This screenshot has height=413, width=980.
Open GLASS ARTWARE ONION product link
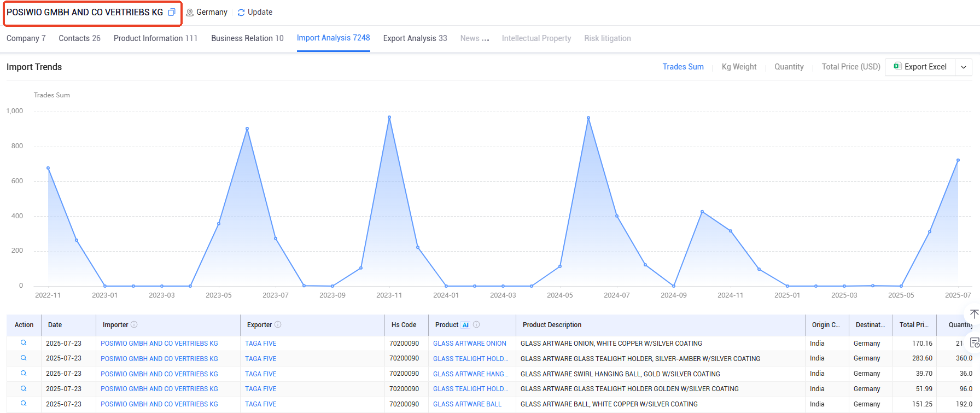pos(470,344)
